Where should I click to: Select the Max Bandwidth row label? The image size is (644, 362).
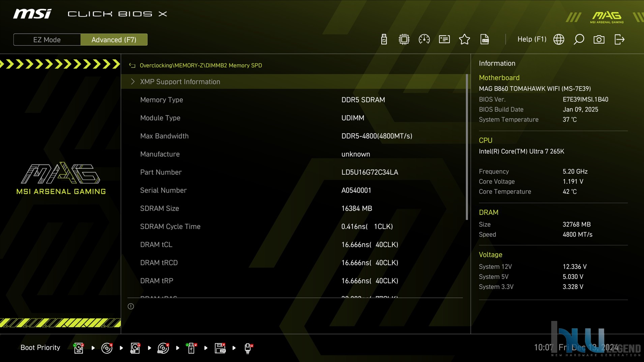(x=164, y=136)
